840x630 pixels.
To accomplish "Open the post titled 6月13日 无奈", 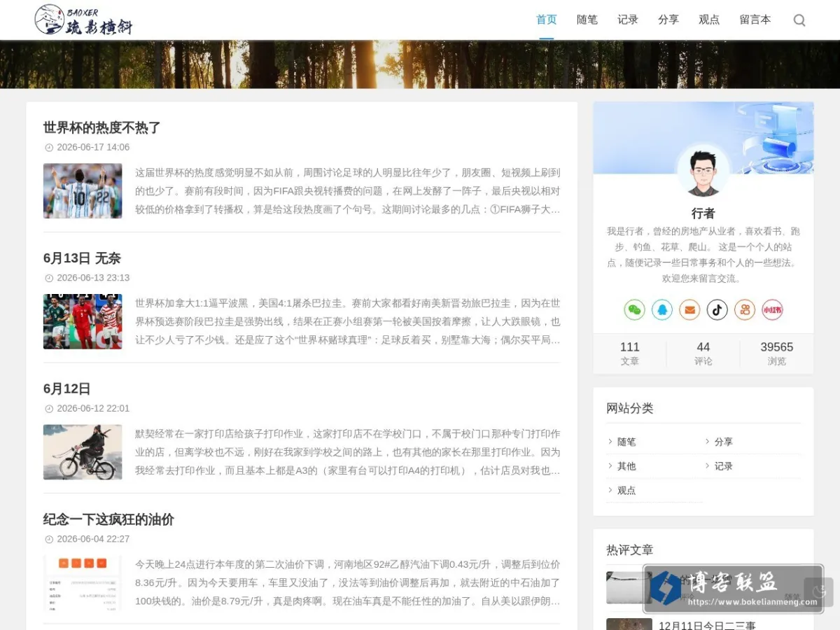I will pos(82,258).
